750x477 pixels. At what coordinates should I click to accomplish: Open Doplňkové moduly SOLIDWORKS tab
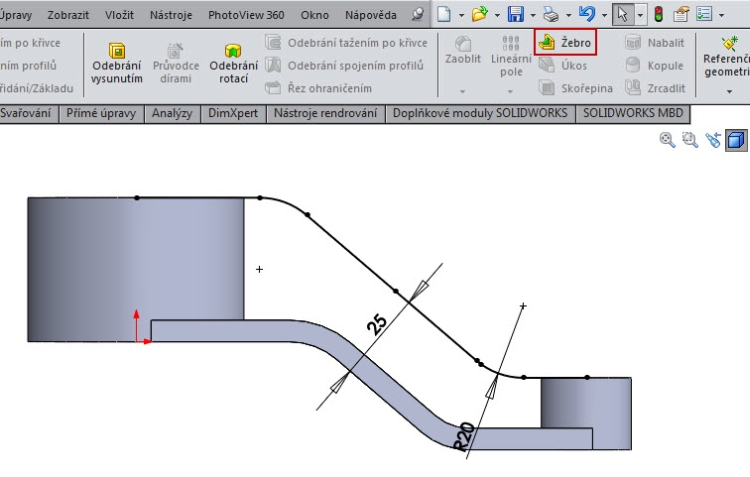click(480, 113)
